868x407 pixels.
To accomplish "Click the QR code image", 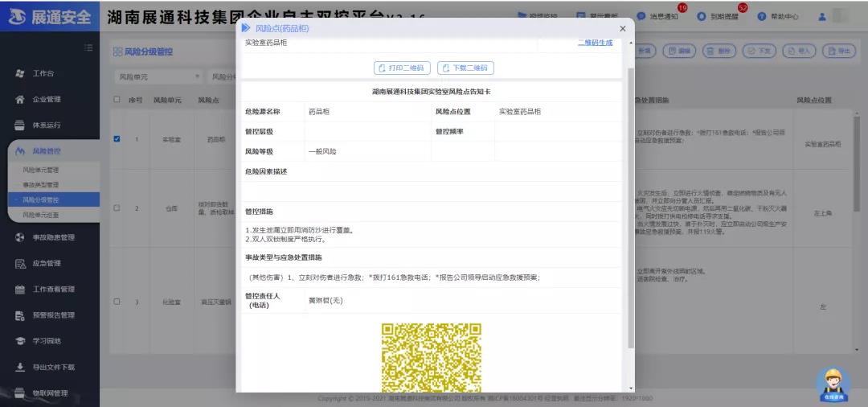I will 432,358.
